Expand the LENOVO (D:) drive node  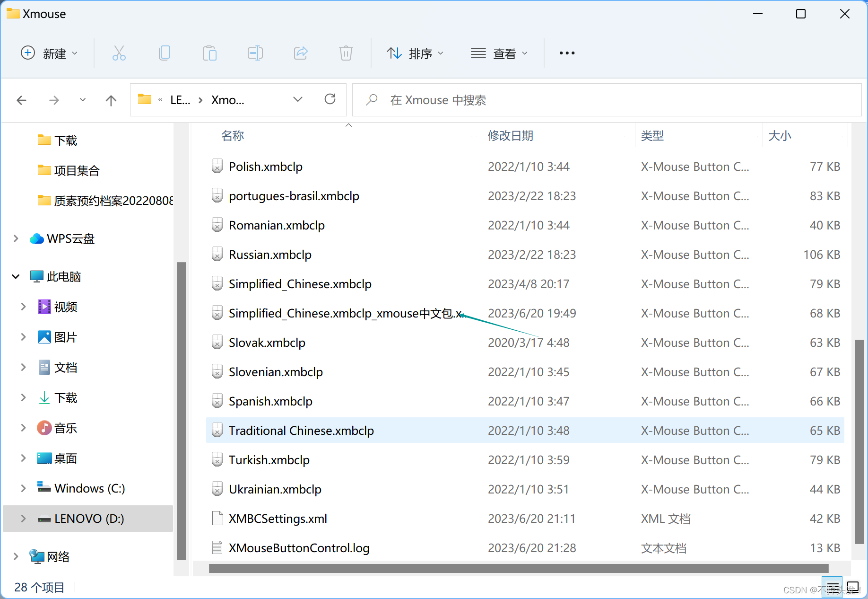23,518
